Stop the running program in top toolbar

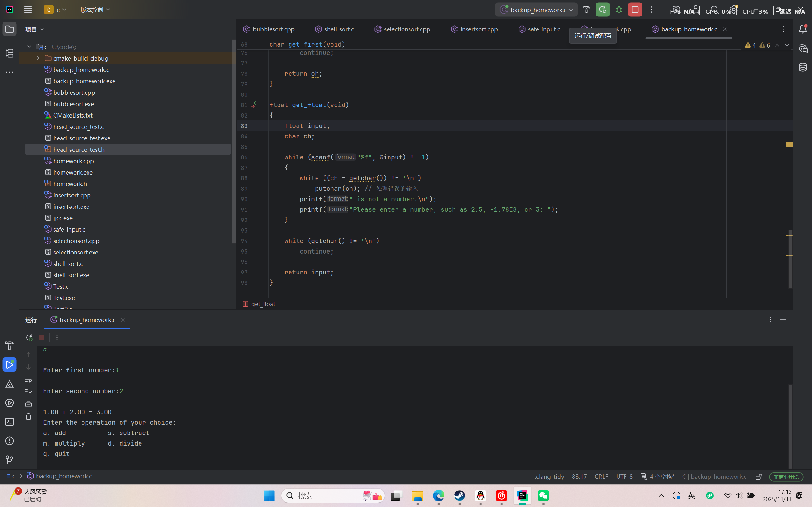coord(635,10)
